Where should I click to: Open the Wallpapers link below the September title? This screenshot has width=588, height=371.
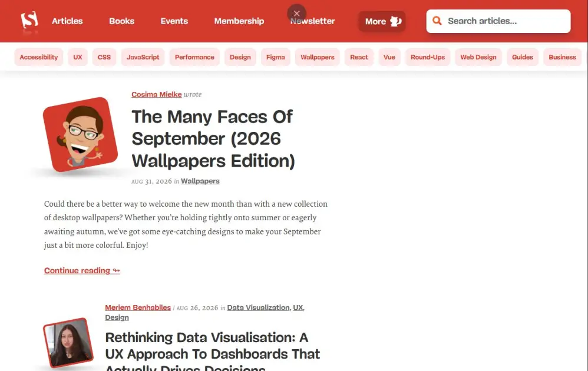click(x=200, y=181)
